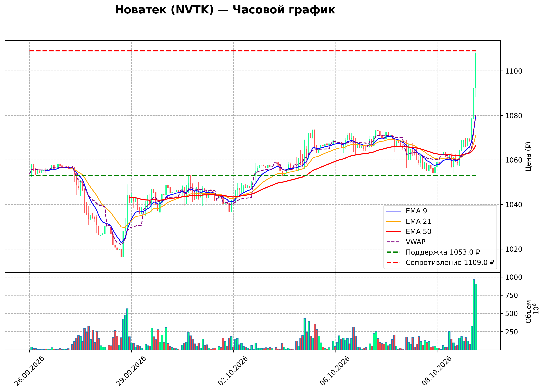Click legend label "Сопротивление 1109.0 ₽"
Viewport: 545px width, 392px height.
450,262
